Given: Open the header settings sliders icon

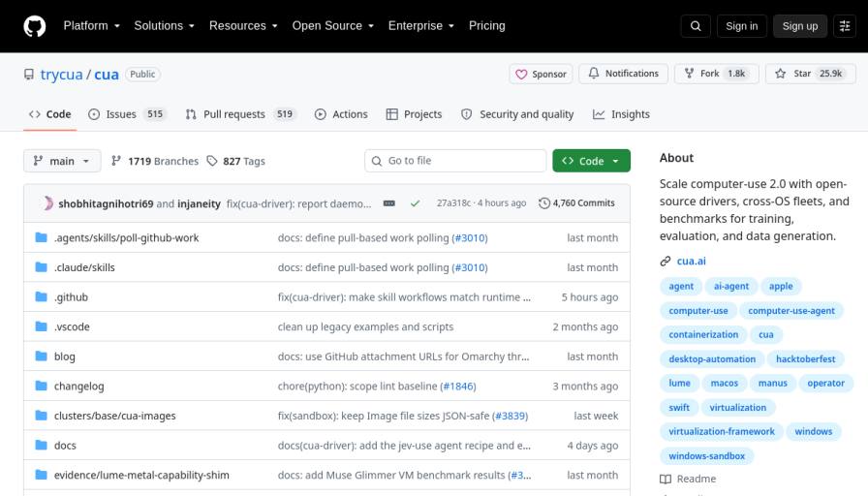Looking at the screenshot, I should [845, 26].
